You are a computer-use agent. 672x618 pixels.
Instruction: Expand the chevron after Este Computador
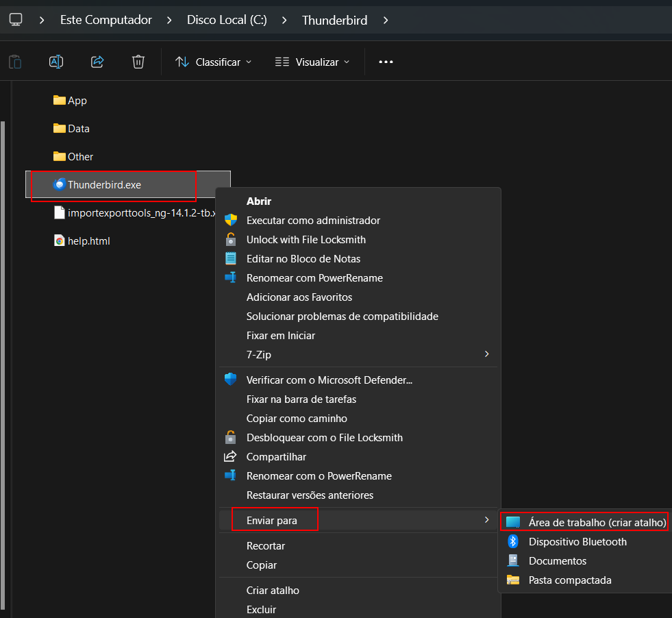pos(169,20)
